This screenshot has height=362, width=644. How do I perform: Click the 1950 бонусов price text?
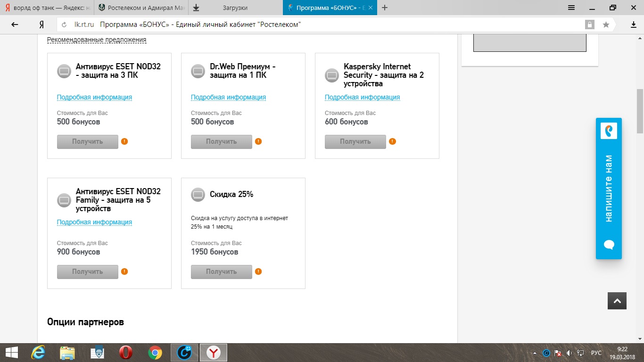coord(215,252)
